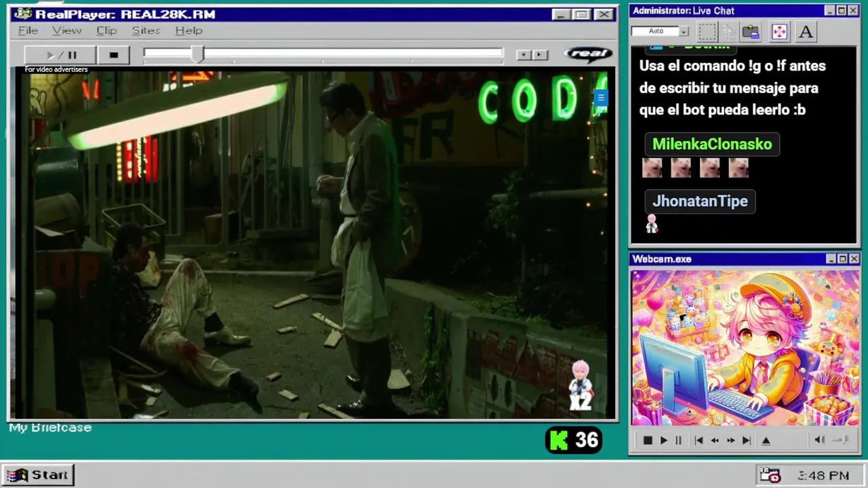
Task: Click the previous clip arrow in RealPlayer
Action: coord(523,55)
